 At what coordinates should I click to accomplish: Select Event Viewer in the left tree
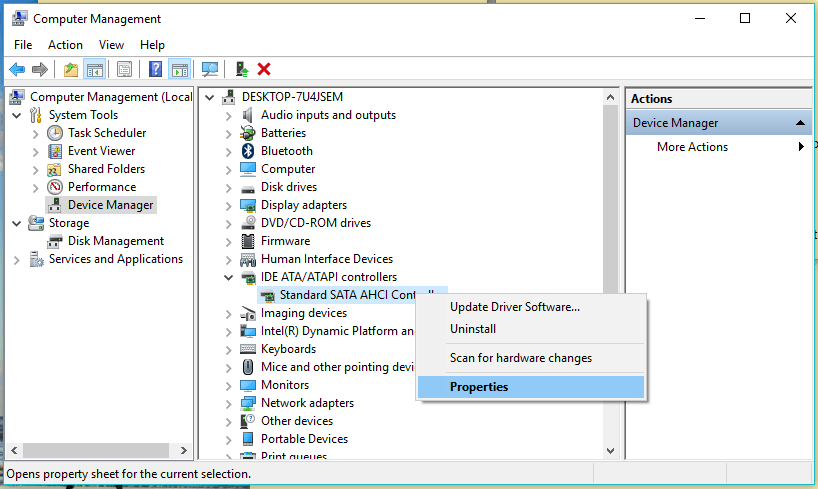point(101,151)
